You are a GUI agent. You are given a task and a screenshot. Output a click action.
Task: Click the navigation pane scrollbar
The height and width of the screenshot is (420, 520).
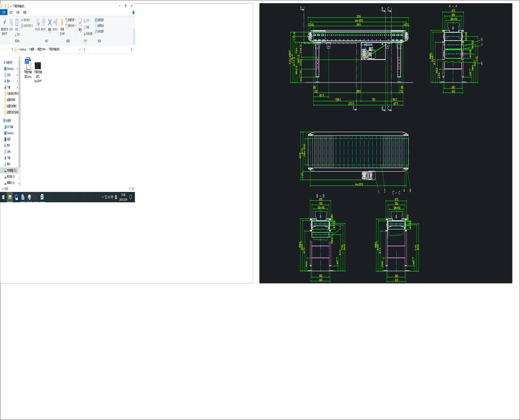[20, 113]
